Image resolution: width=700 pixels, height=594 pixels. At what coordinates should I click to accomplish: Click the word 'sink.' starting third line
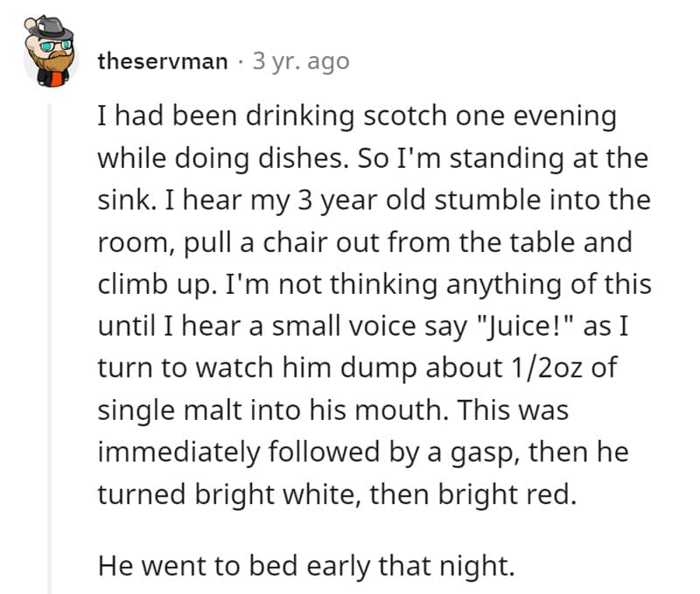pos(122,200)
